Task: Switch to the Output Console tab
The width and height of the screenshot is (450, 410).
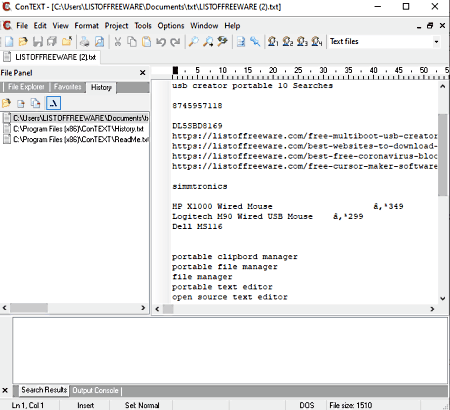Action: click(x=95, y=390)
